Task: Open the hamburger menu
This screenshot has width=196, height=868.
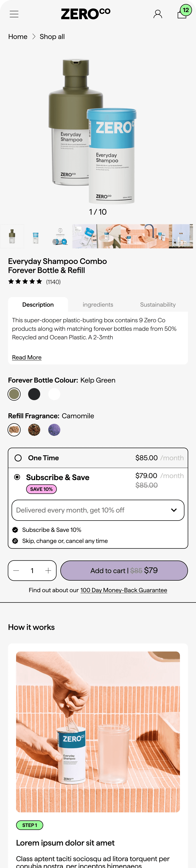Action: tap(14, 14)
